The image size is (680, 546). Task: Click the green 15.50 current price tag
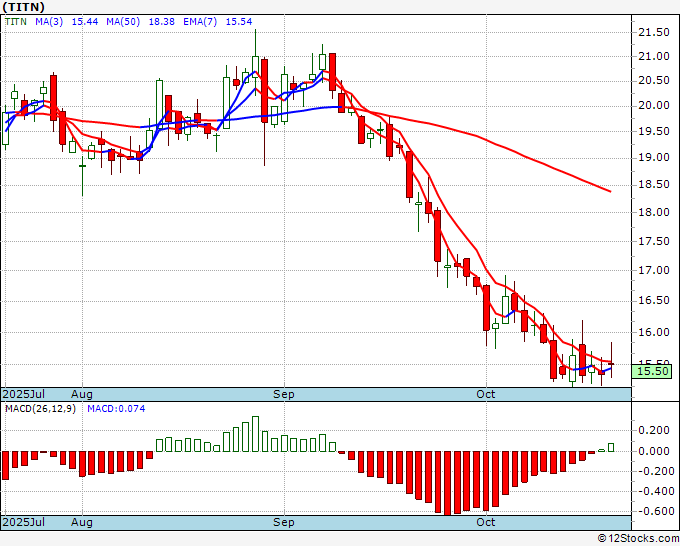tap(652, 371)
